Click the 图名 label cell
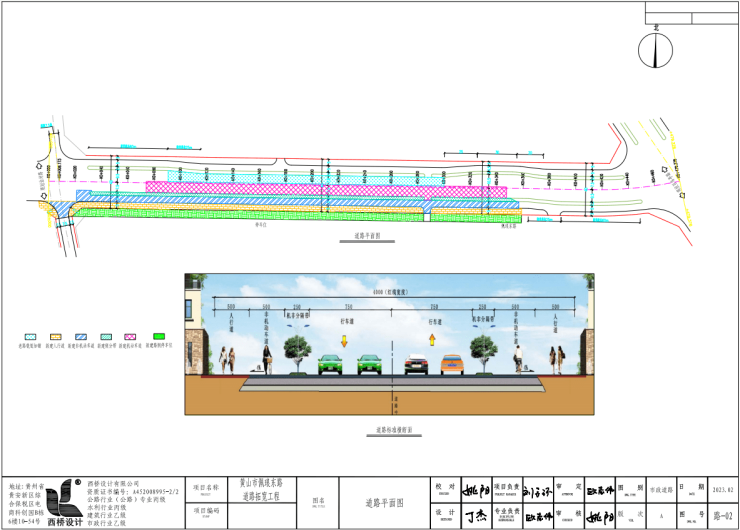The width and height of the screenshot is (740, 530). click(318, 503)
